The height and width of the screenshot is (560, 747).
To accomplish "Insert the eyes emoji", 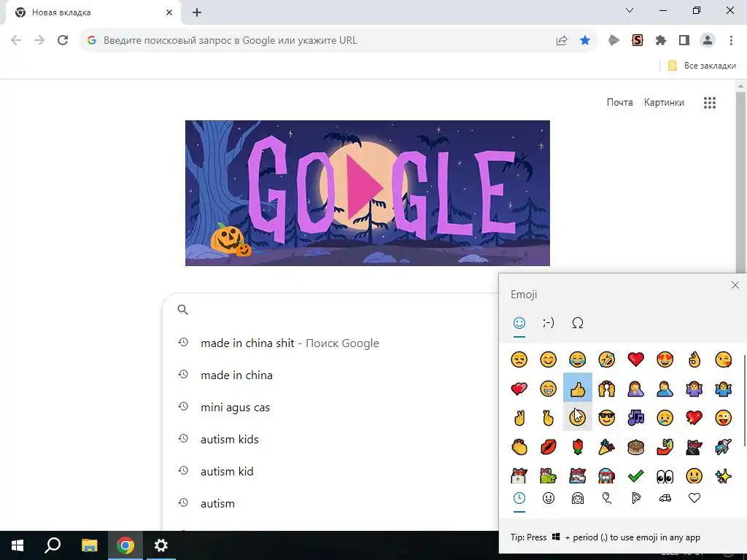I will click(665, 475).
